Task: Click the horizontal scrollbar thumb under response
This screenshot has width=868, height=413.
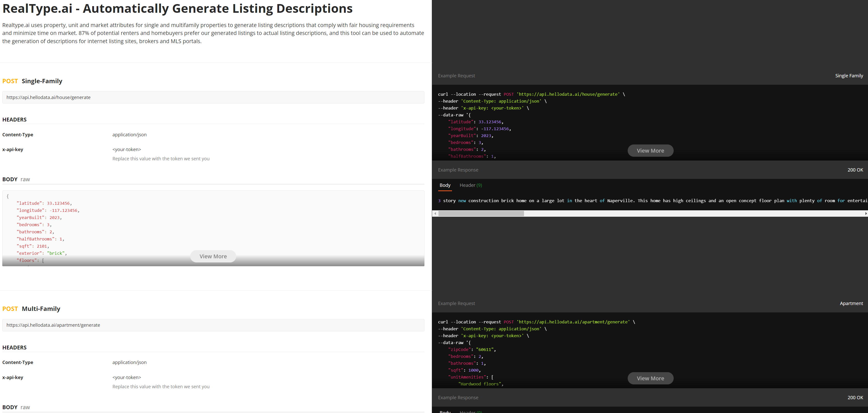Action: [481, 214]
